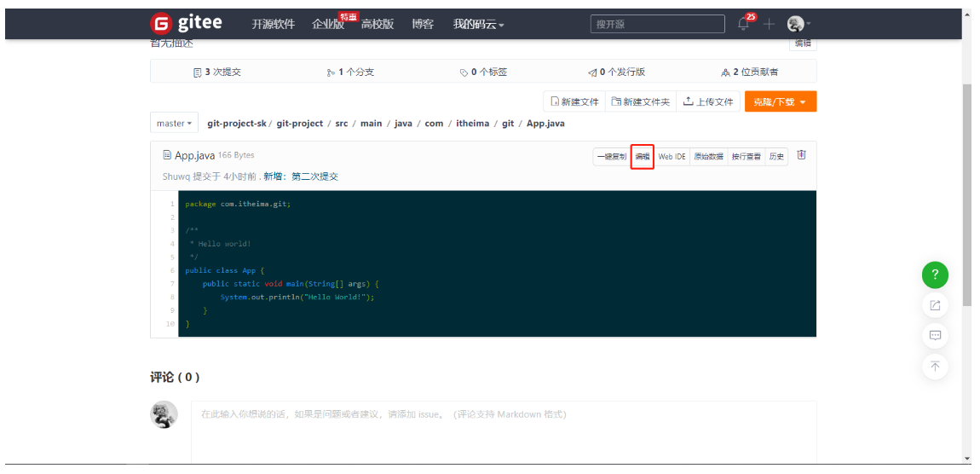Click 按行查看 blame button

click(747, 156)
